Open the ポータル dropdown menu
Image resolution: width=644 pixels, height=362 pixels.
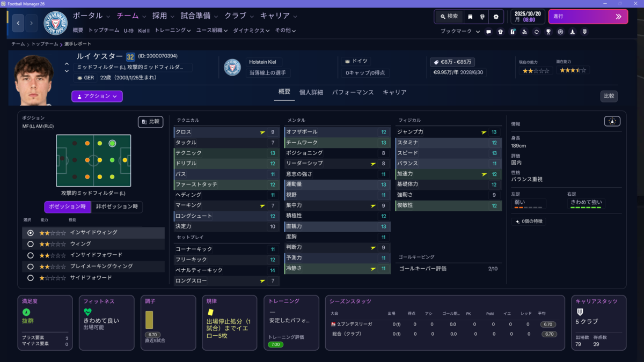(x=91, y=16)
